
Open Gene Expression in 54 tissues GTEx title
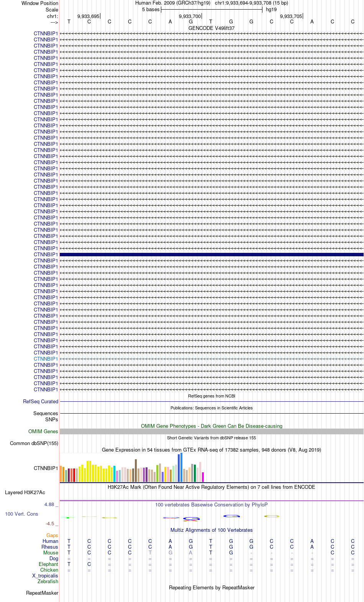(x=212, y=450)
